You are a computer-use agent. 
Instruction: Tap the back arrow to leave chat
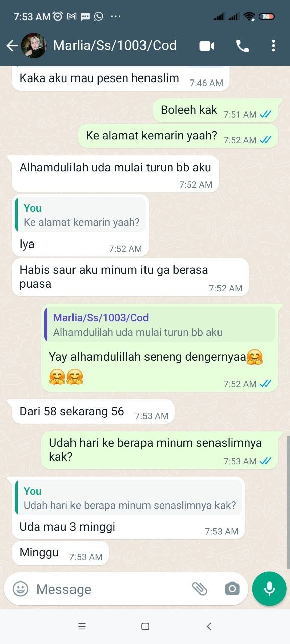(x=12, y=46)
